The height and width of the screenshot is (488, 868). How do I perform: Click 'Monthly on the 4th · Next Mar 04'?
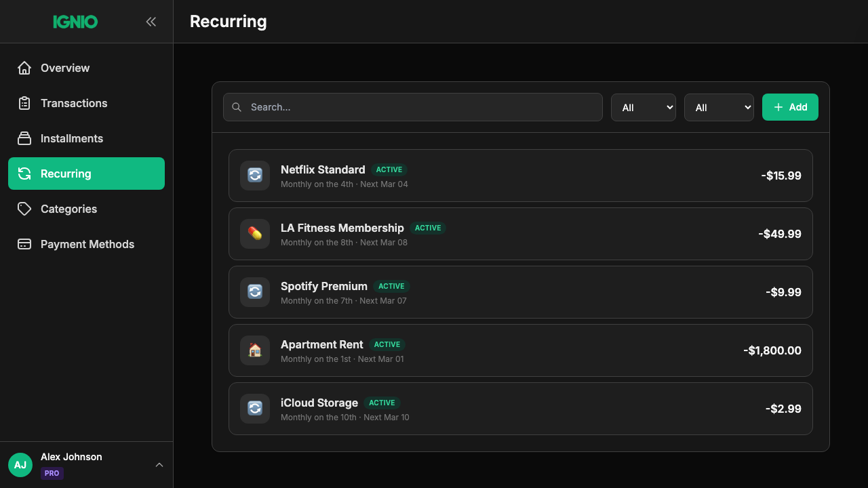344,184
